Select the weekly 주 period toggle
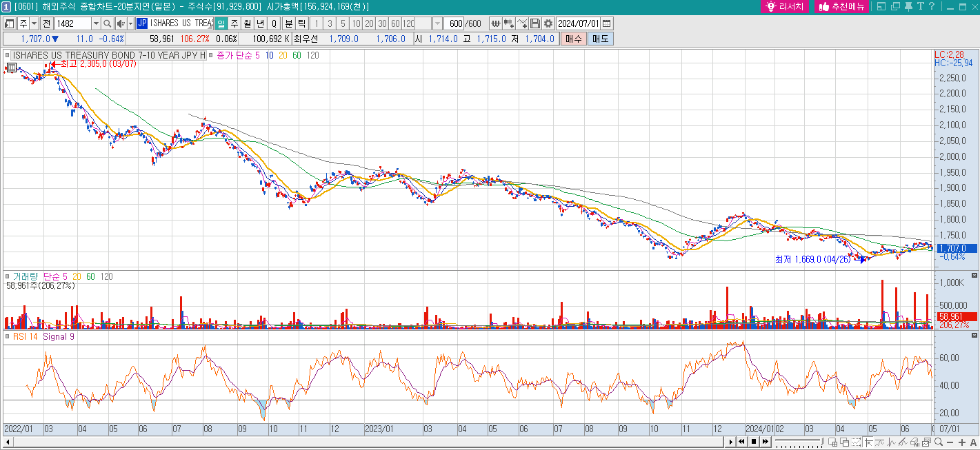The height and width of the screenshot is (450, 980). coord(234,23)
